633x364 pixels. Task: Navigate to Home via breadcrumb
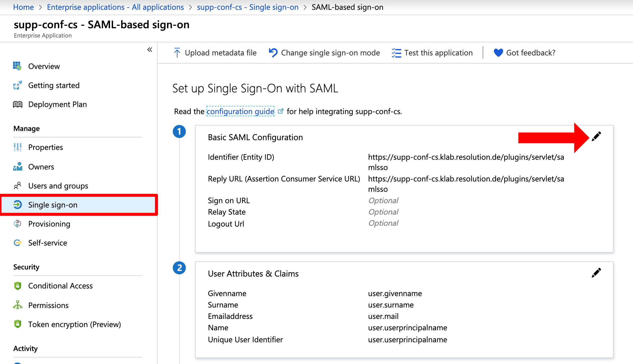pos(23,7)
